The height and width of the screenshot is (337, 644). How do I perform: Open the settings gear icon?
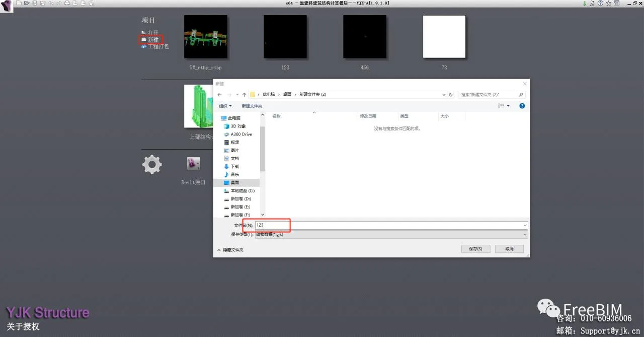152,164
